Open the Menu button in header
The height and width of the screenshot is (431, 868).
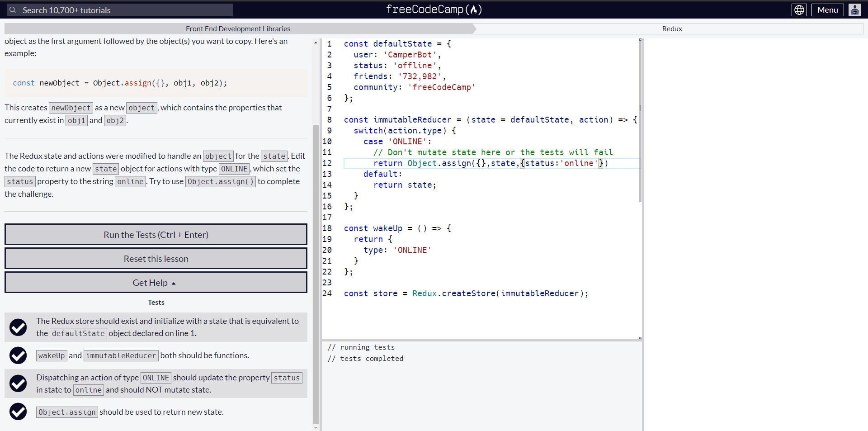point(827,10)
